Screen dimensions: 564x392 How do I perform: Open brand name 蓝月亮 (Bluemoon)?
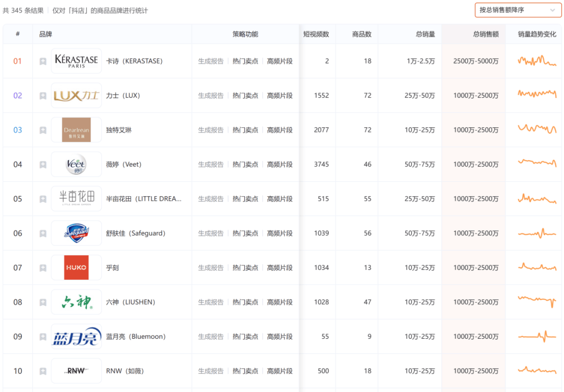coord(136,337)
